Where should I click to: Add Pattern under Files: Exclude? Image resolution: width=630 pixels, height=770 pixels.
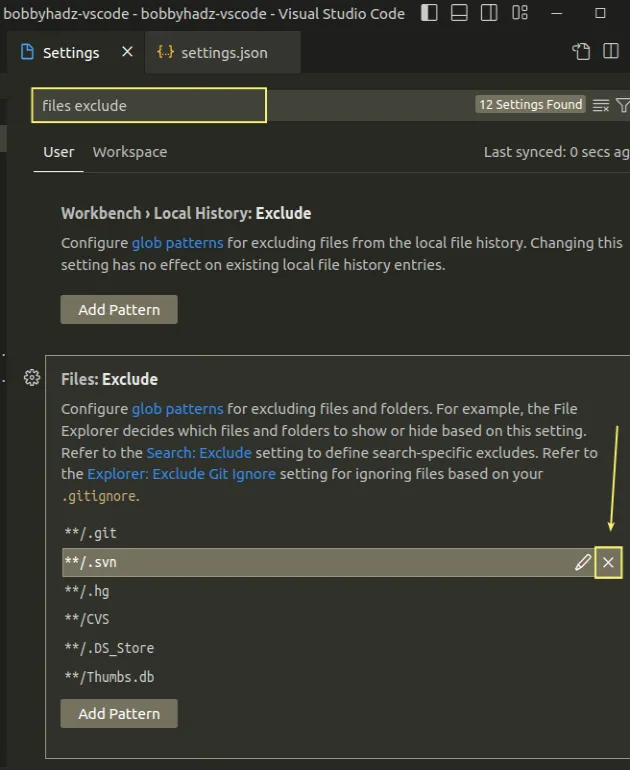point(119,714)
